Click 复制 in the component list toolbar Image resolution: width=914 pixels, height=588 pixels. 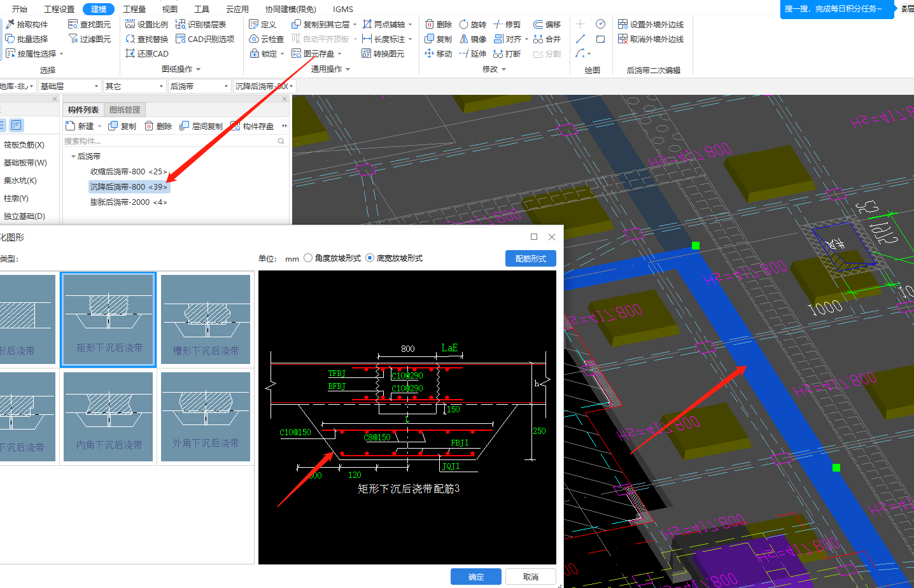point(122,126)
